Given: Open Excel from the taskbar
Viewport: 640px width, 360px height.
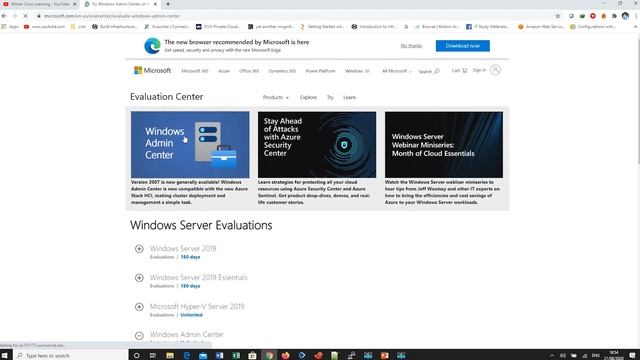Looking at the screenshot, I should [x=236, y=356].
